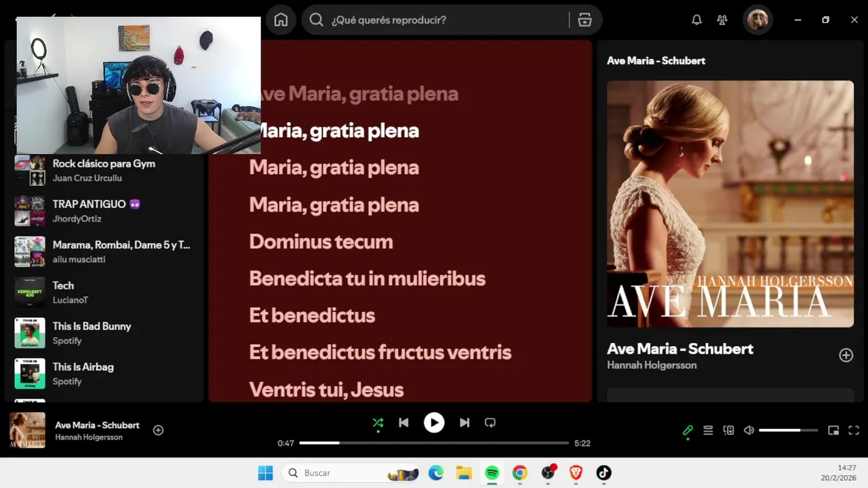Jump to lyric 'Et benedictus fructus ventris'

[x=380, y=352]
